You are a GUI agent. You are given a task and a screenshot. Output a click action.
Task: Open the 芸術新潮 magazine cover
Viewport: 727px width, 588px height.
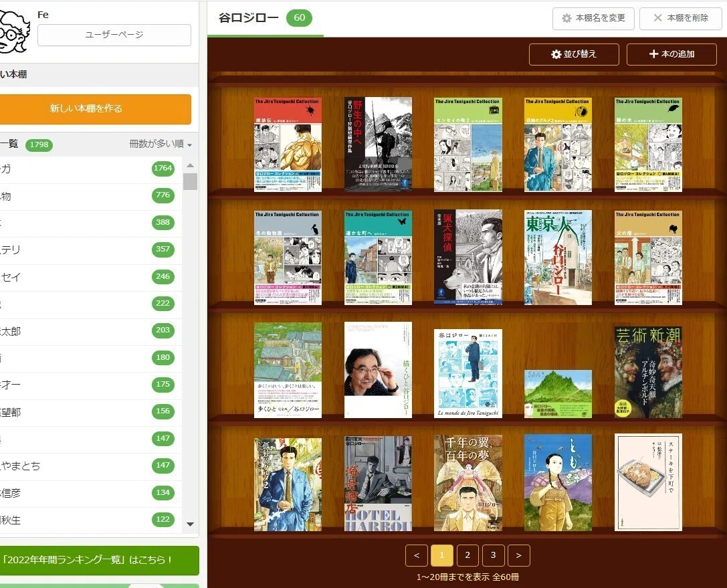click(x=648, y=372)
